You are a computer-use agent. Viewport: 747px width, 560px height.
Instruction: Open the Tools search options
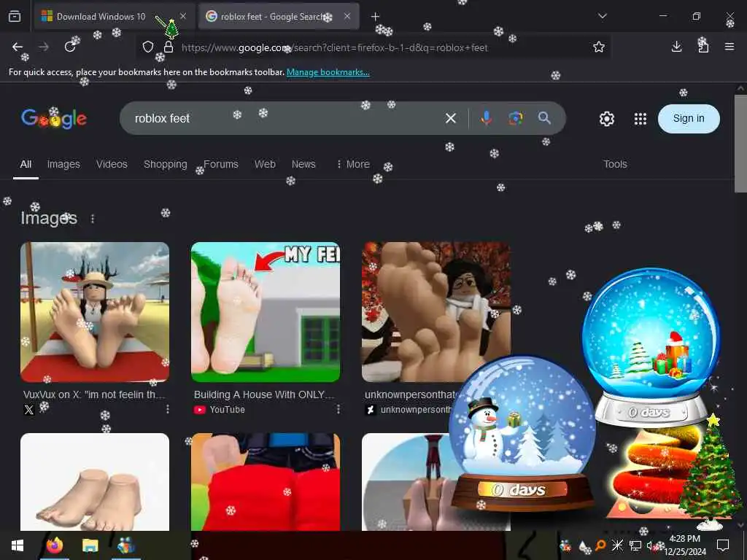coord(615,164)
